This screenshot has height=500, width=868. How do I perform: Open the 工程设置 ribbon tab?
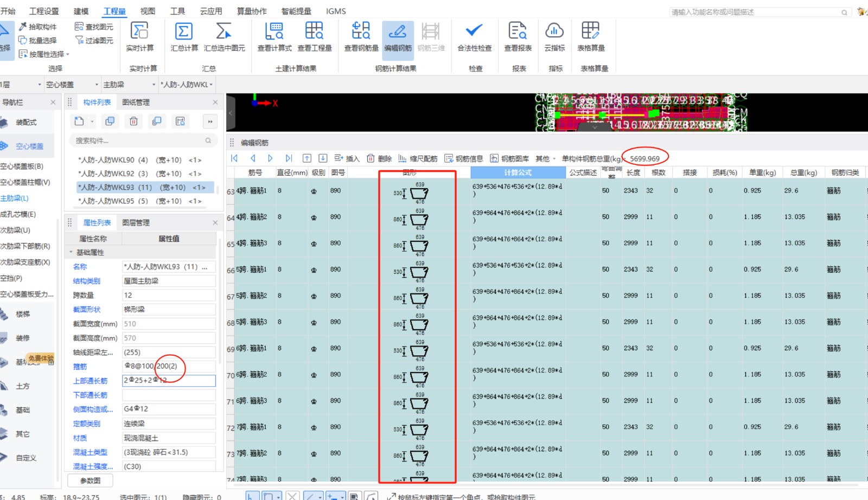coord(44,11)
